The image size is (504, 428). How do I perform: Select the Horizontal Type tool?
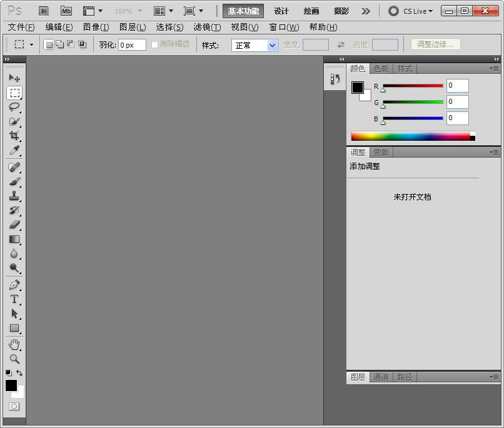(x=14, y=299)
